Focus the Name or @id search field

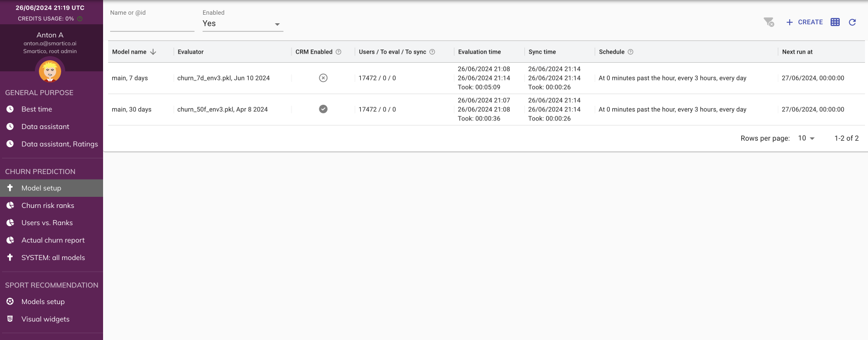click(152, 24)
